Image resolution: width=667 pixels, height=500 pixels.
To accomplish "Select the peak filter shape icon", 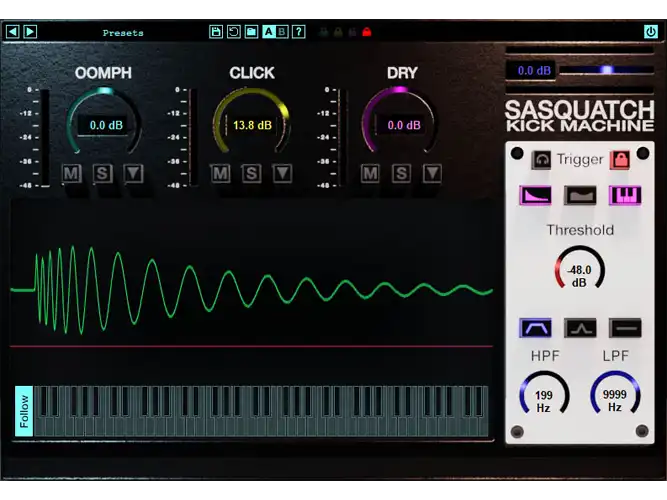I will (x=580, y=328).
